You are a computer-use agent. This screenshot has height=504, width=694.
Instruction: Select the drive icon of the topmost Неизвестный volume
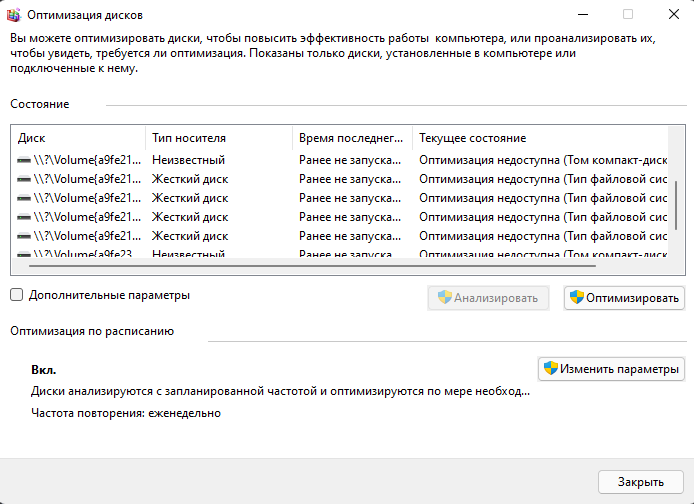[x=24, y=160]
